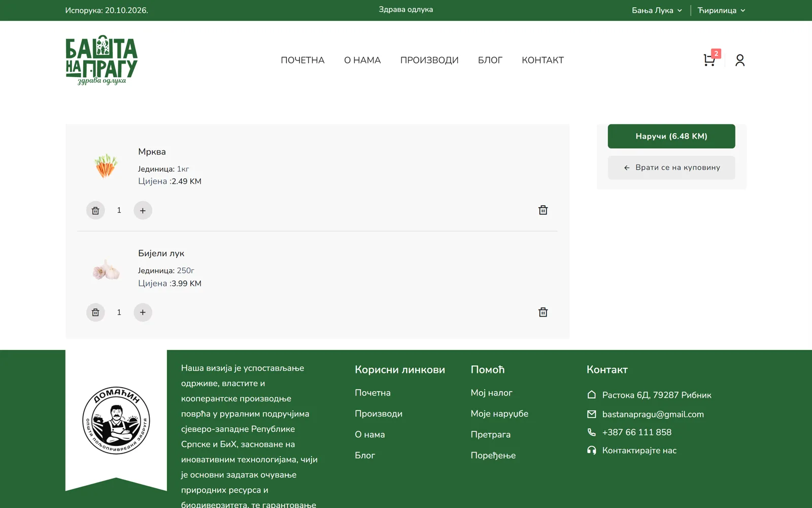The height and width of the screenshot is (508, 812).
Task: Open the Моје наруџбе footer link
Action: coord(499,414)
